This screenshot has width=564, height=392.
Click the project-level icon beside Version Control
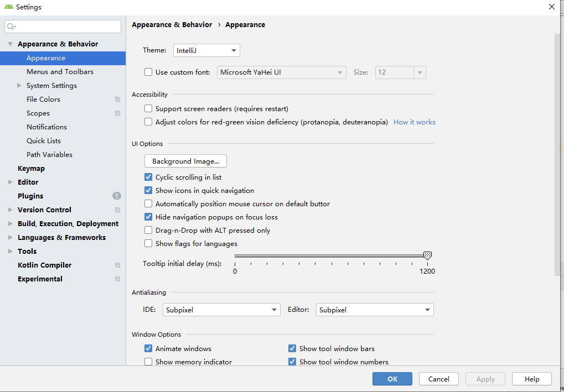tap(117, 210)
